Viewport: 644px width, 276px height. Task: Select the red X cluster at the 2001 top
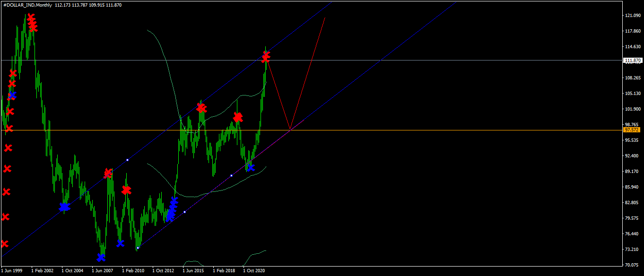[32, 22]
